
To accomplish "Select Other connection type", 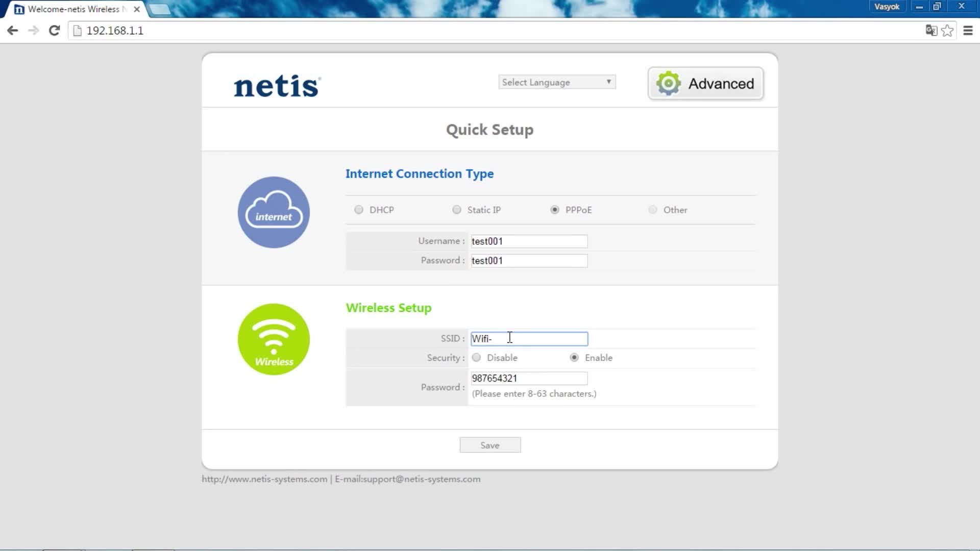I will point(653,210).
